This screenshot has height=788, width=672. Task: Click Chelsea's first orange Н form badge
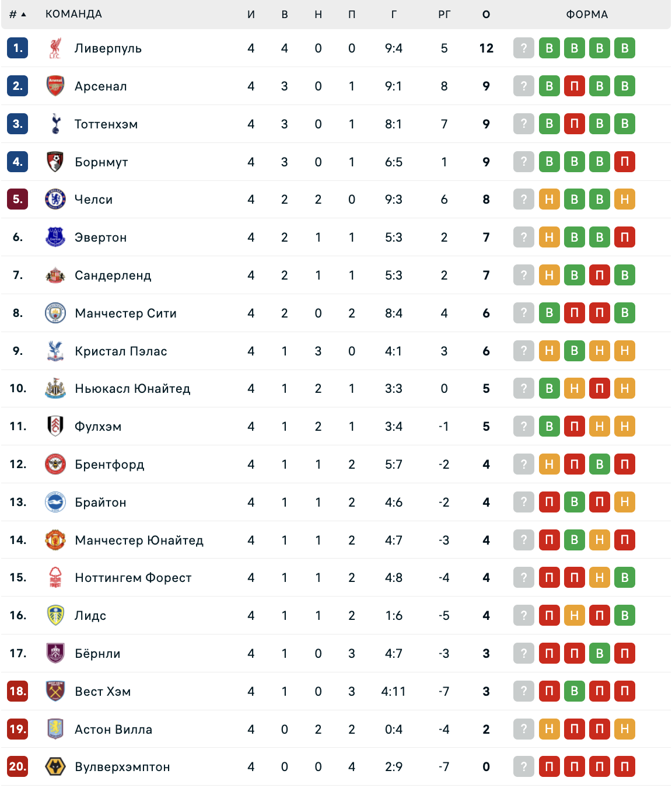(x=549, y=200)
